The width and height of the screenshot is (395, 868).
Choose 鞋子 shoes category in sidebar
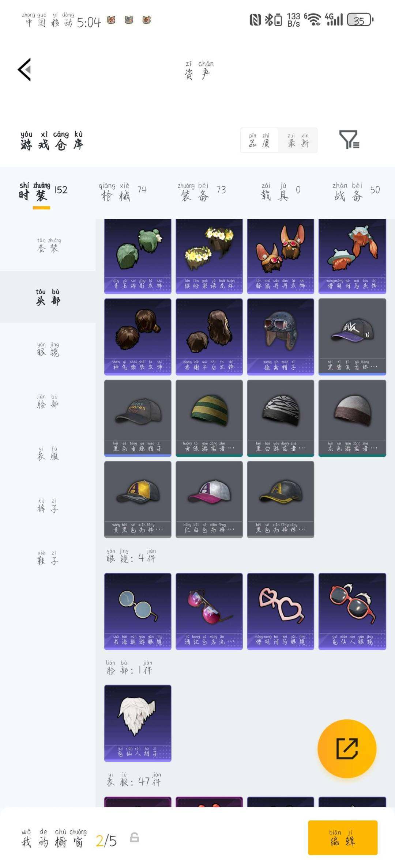(x=48, y=557)
